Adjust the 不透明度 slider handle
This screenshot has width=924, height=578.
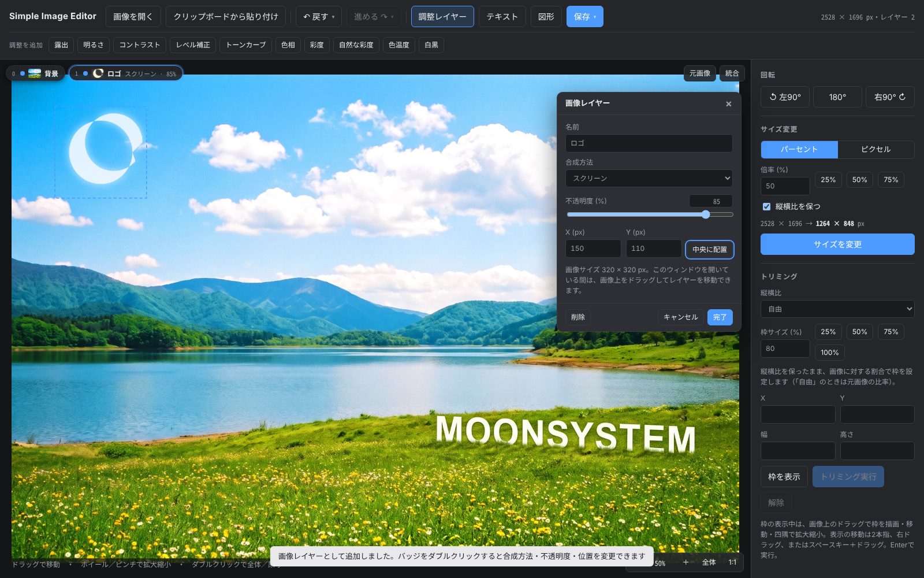point(706,214)
